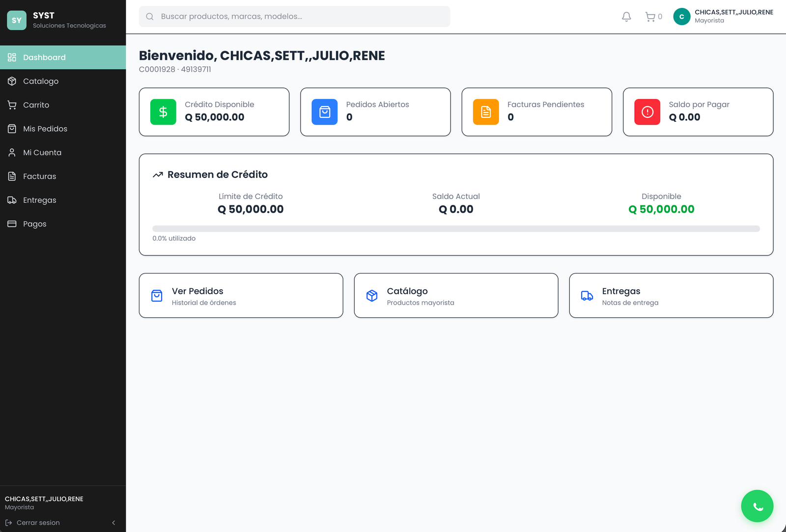
Task: Open the CHICAS,SETT user avatar menu
Action: 682,16
